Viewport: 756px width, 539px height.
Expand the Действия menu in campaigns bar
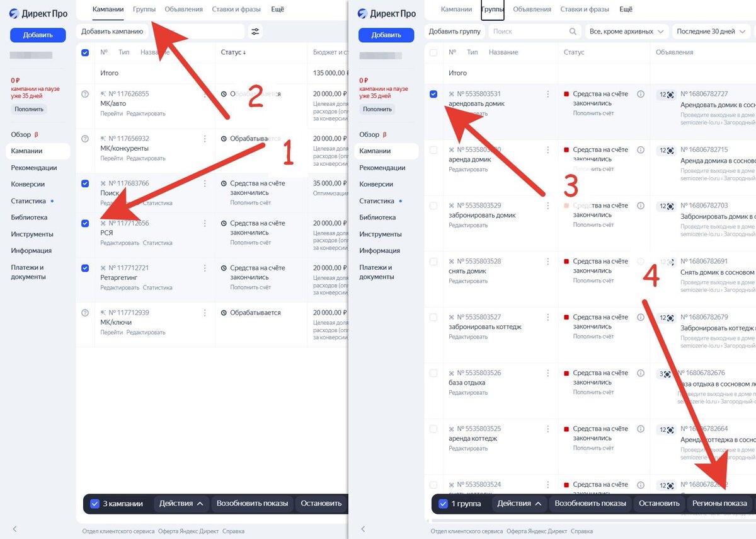[x=181, y=503]
